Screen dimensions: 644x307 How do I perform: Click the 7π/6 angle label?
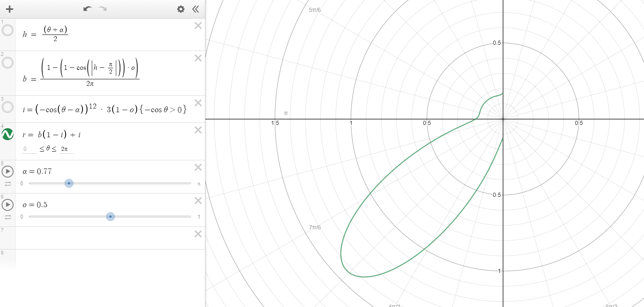(315, 227)
